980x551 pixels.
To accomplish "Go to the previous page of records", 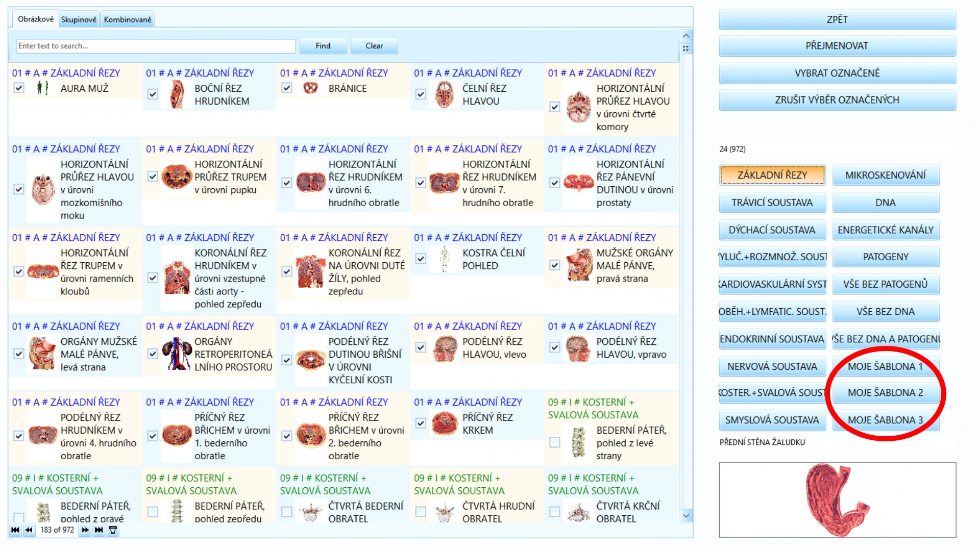I will click(x=29, y=530).
